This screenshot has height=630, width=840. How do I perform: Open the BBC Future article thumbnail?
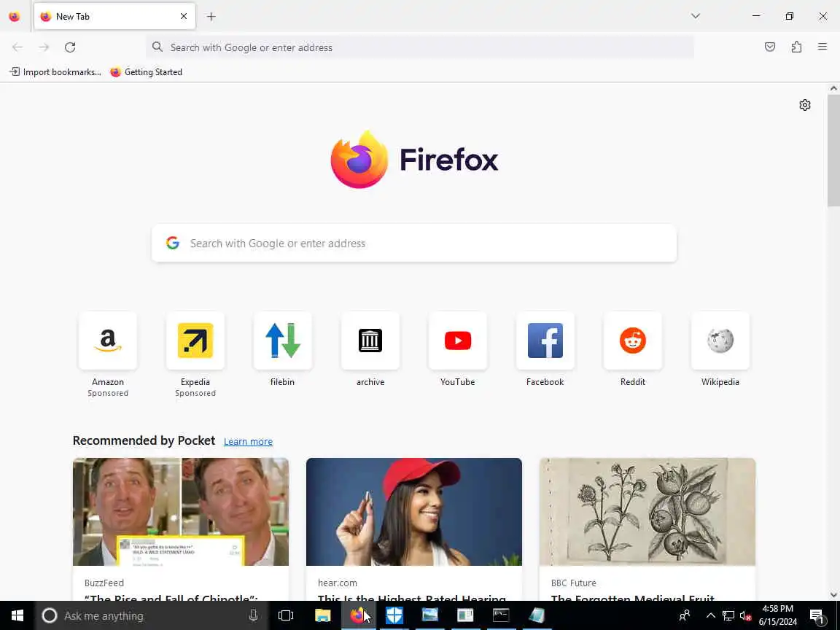pyautogui.click(x=647, y=512)
